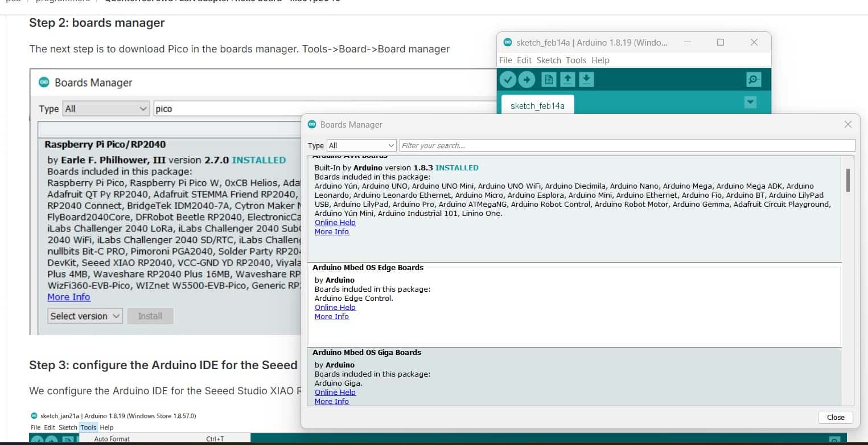Open the Sketch menu in Arduino window
868x445 pixels.
(549, 60)
